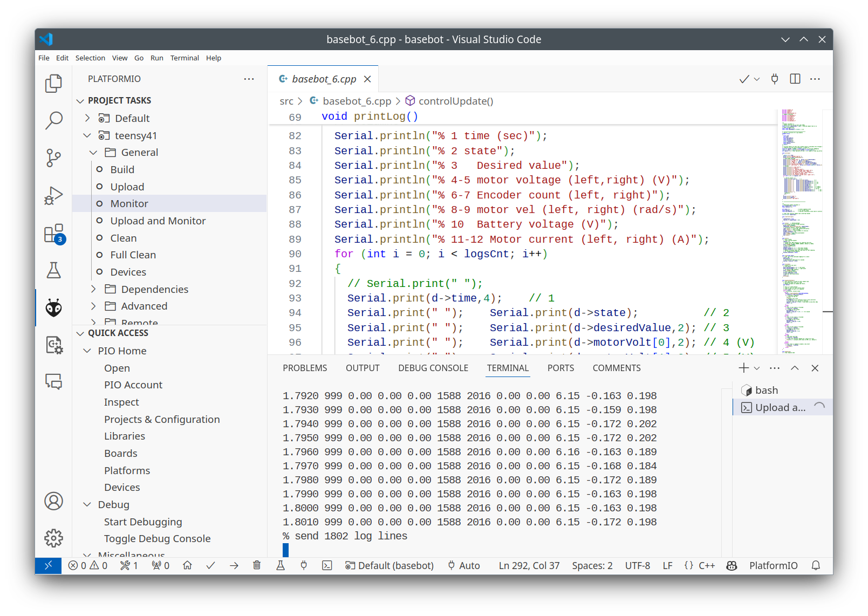
Task: Click Projects & Configuration in Quick Access
Action: [162, 419]
